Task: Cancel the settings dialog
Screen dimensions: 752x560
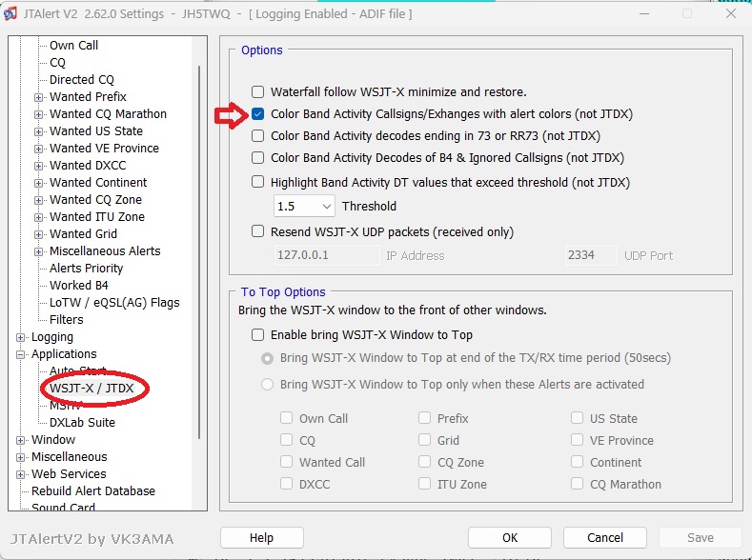Action: click(x=605, y=538)
